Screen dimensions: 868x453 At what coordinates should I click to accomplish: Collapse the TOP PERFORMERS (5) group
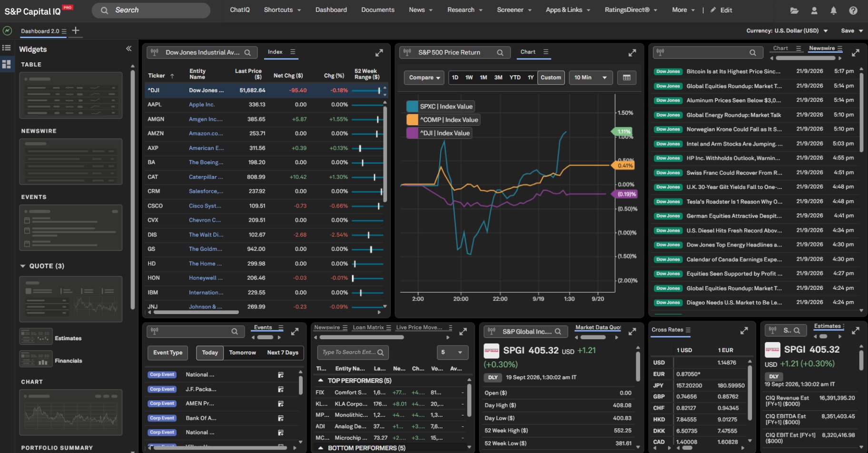click(321, 381)
